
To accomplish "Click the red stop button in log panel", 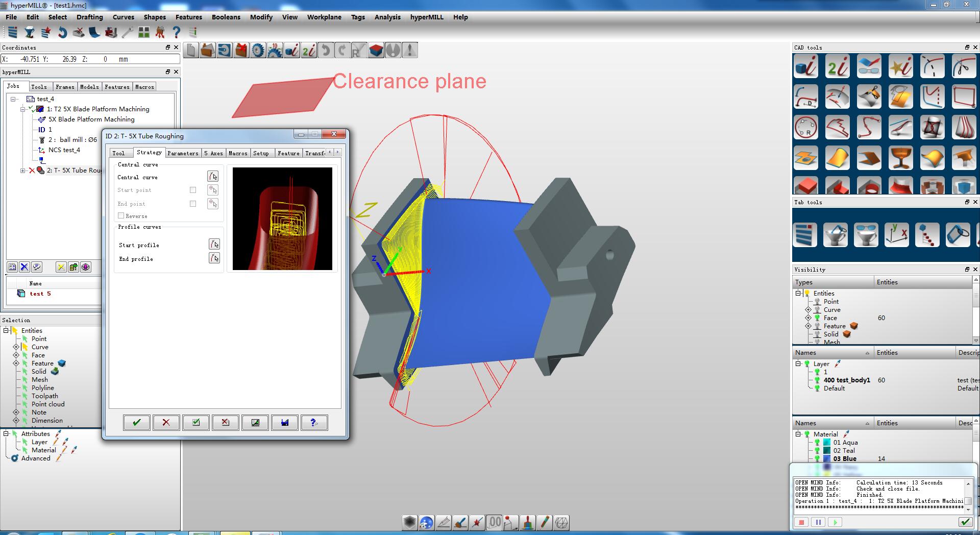I will [801, 522].
